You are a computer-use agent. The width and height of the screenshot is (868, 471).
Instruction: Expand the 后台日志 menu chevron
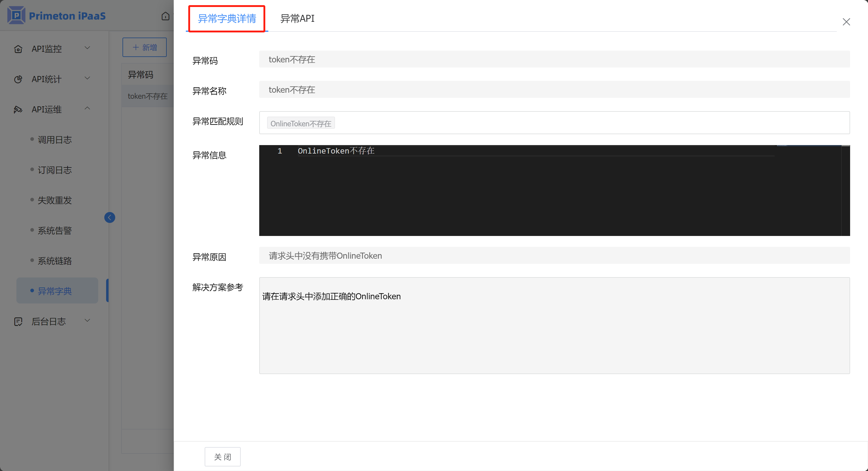coord(87,320)
